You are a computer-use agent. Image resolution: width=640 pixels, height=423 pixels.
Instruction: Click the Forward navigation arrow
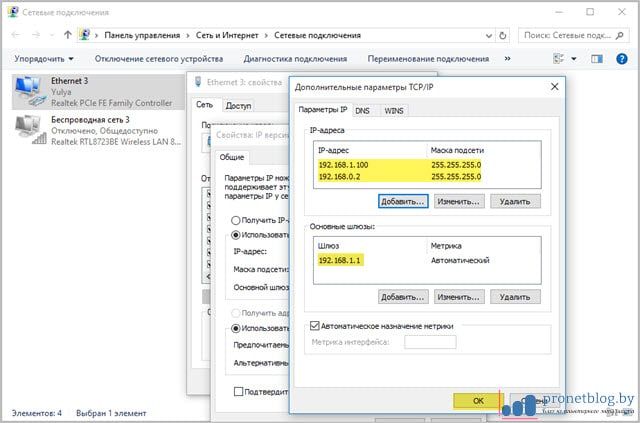[x=36, y=35]
